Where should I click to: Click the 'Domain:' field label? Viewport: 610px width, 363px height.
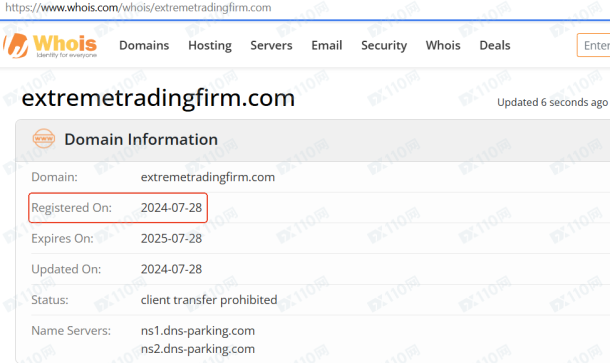pyautogui.click(x=54, y=177)
